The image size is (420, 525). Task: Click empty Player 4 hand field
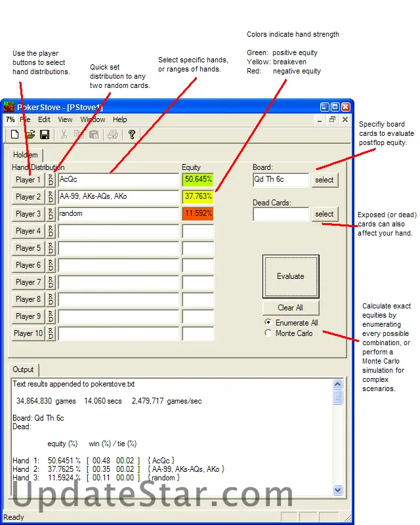pyautogui.click(x=119, y=231)
